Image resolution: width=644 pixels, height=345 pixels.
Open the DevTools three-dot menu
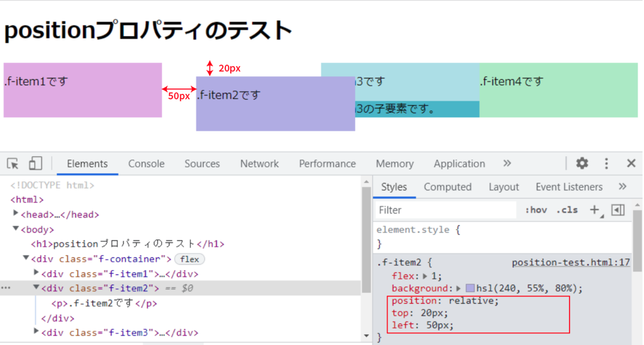606,164
